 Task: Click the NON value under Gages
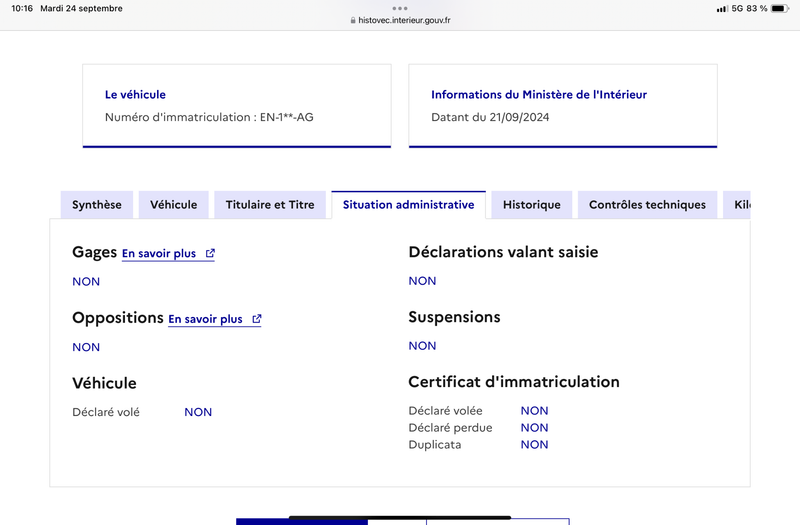86,282
